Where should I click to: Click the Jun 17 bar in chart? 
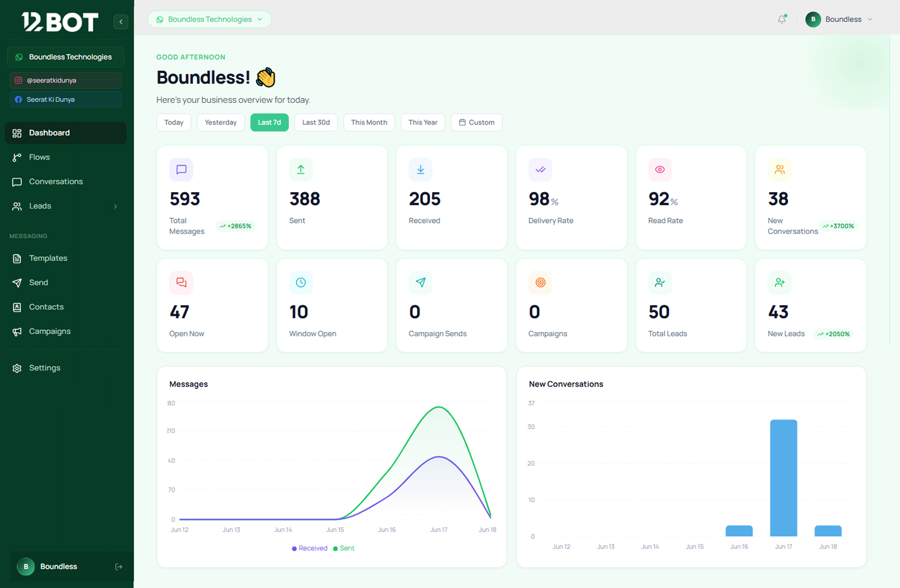(784, 478)
